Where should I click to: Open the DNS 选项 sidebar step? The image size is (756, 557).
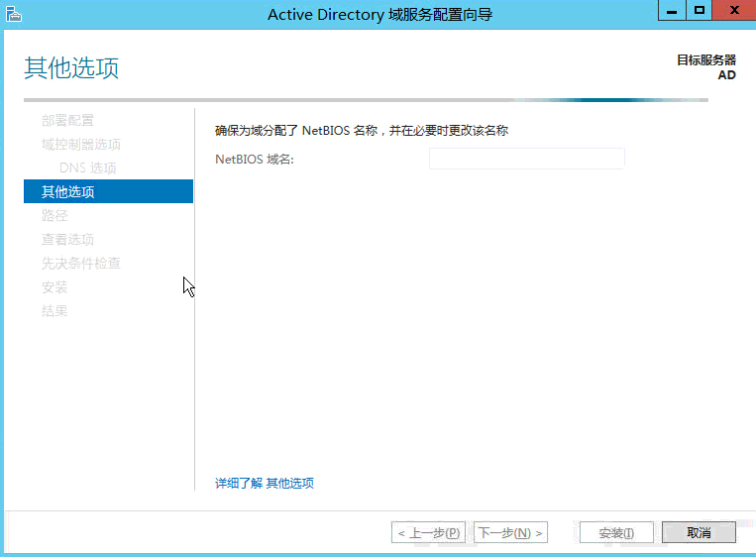87,167
